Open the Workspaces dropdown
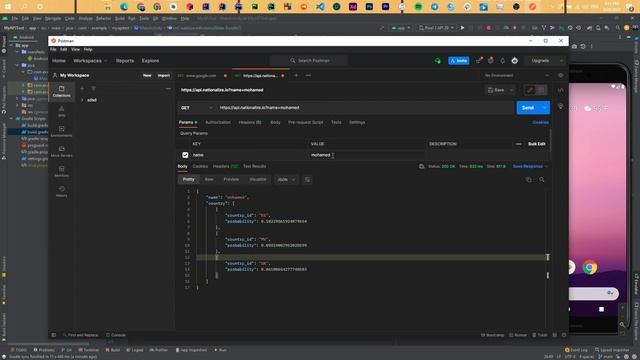Image resolution: width=640 pixels, height=360 pixels. click(x=90, y=61)
